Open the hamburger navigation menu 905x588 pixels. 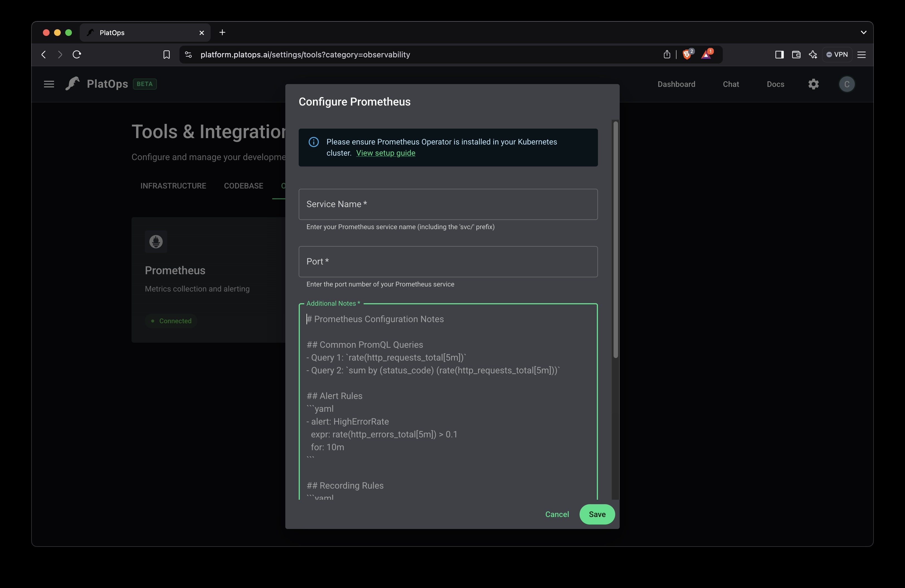49,84
